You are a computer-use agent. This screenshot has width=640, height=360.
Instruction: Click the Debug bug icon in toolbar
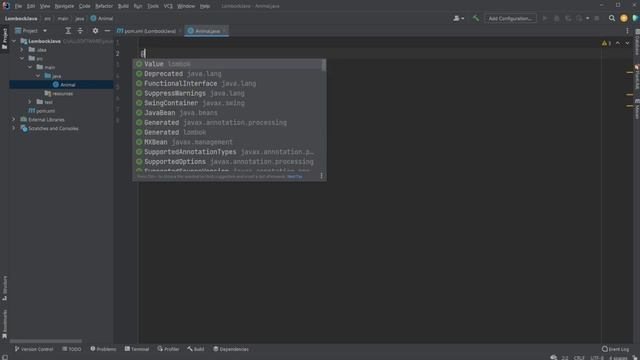tap(556, 18)
